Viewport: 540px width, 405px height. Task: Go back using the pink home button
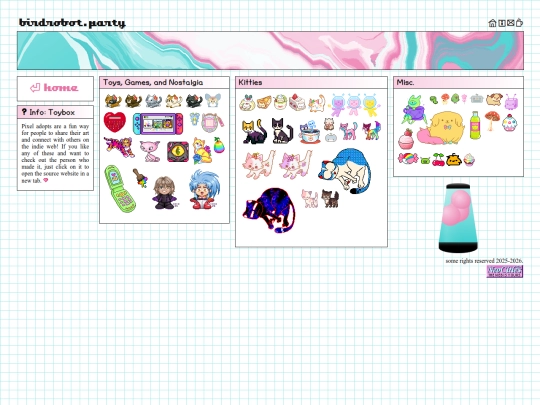[55, 89]
